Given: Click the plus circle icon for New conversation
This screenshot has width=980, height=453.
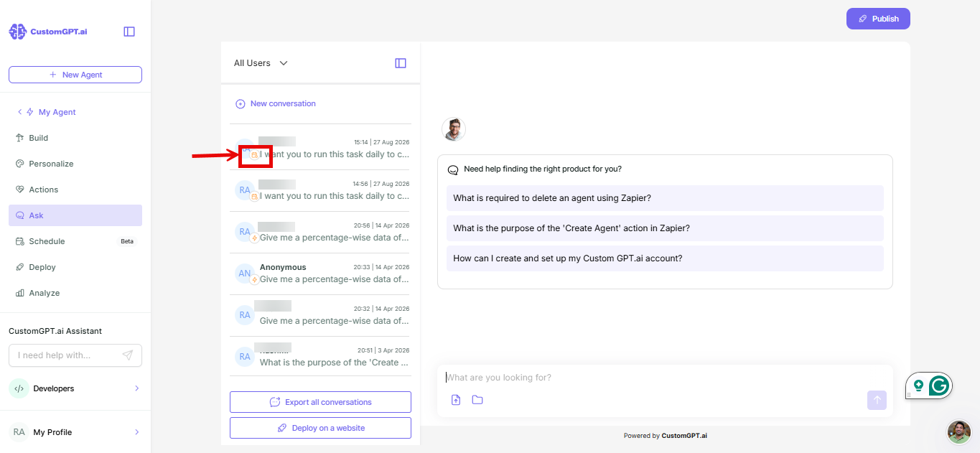Looking at the screenshot, I should click(x=241, y=104).
